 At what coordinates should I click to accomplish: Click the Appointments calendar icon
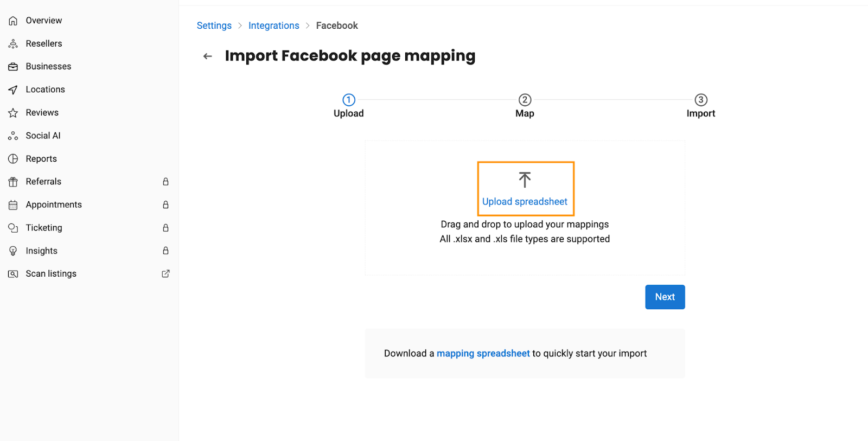tap(13, 205)
